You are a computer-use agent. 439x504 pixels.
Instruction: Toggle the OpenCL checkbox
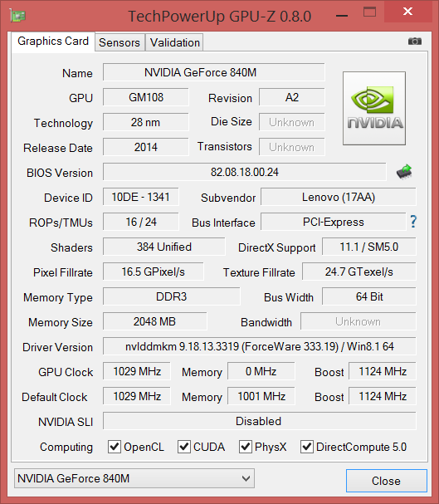115,447
